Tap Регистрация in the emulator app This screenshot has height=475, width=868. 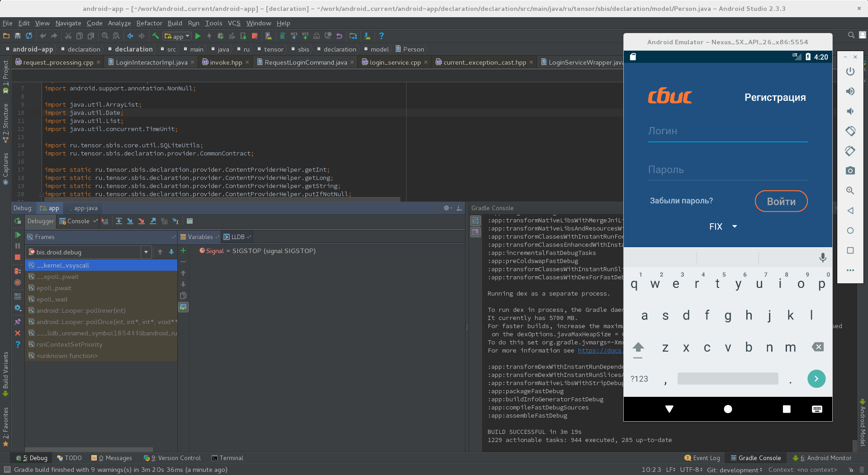point(775,97)
